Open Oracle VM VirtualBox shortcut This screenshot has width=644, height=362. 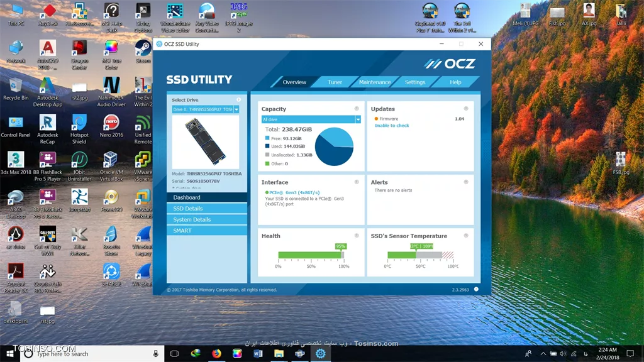click(x=111, y=167)
